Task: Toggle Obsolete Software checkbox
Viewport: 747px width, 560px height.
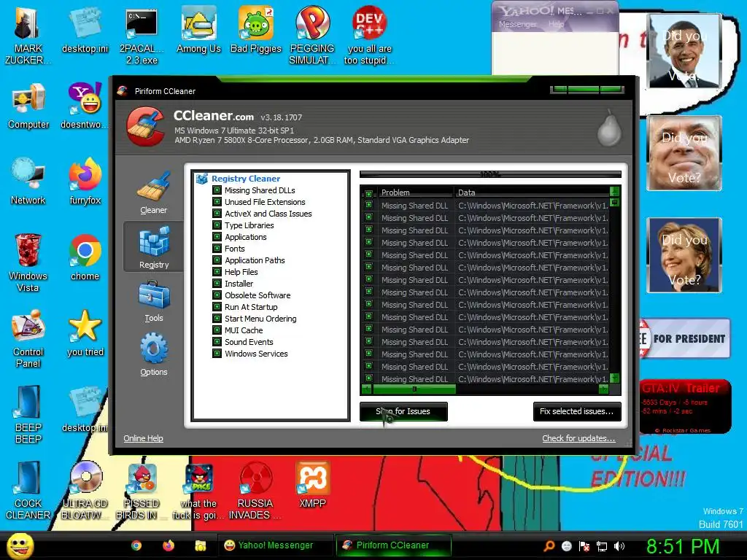Action: click(x=217, y=295)
